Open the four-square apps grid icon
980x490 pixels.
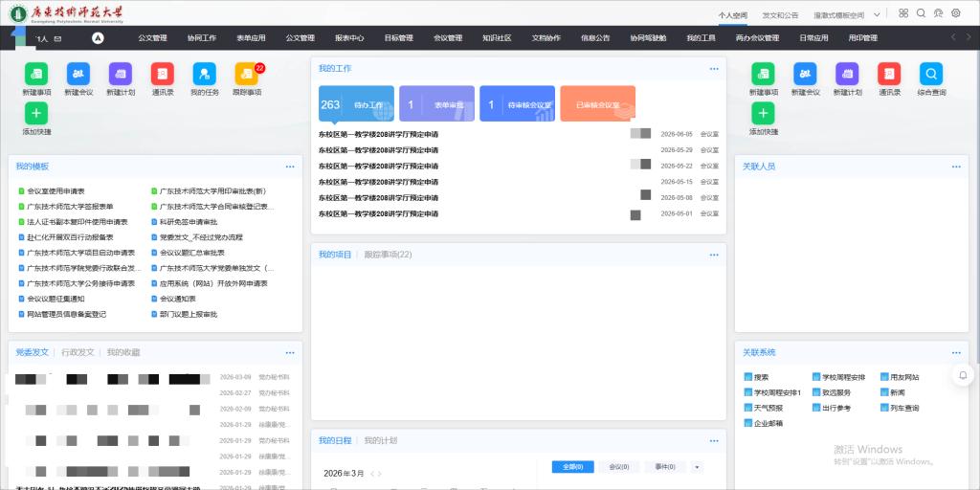click(x=903, y=13)
